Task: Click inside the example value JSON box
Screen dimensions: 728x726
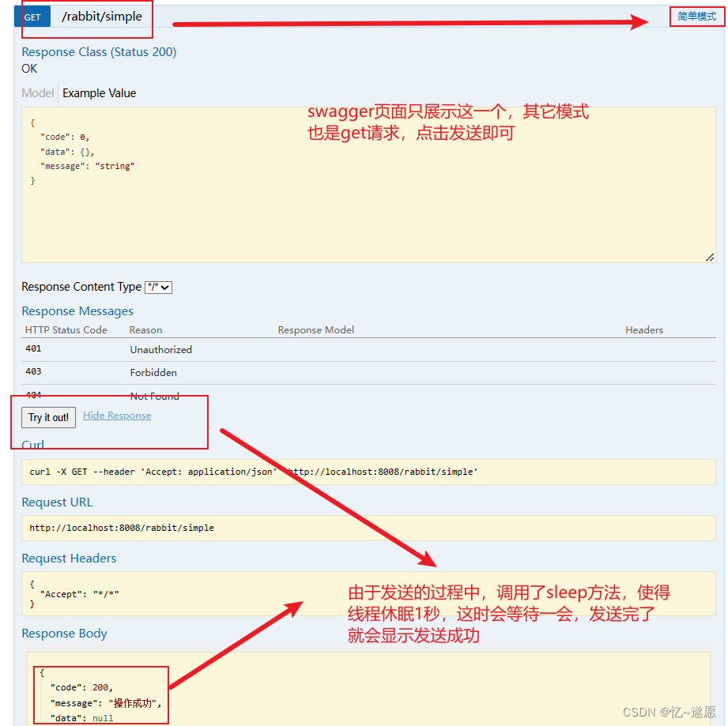Action: (x=368, y=185)
